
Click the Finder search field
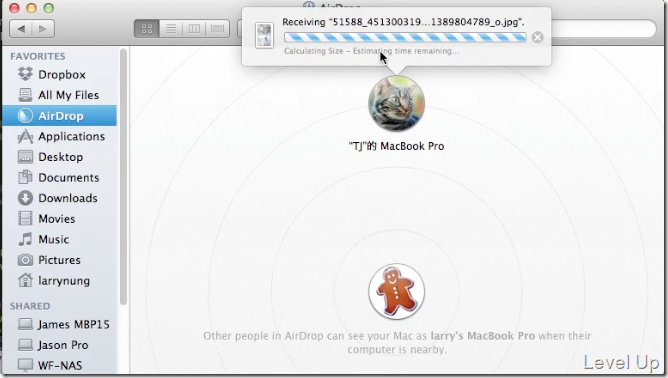pos(603,29)
